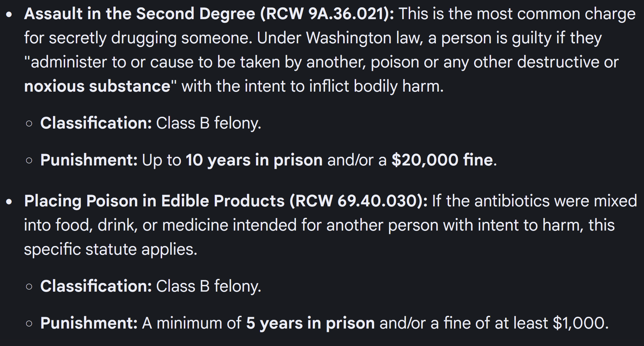Click the "Punishment:" label before "Up to 10 years"
Screen dimensions: 644x346
click(x=89, y=160)
